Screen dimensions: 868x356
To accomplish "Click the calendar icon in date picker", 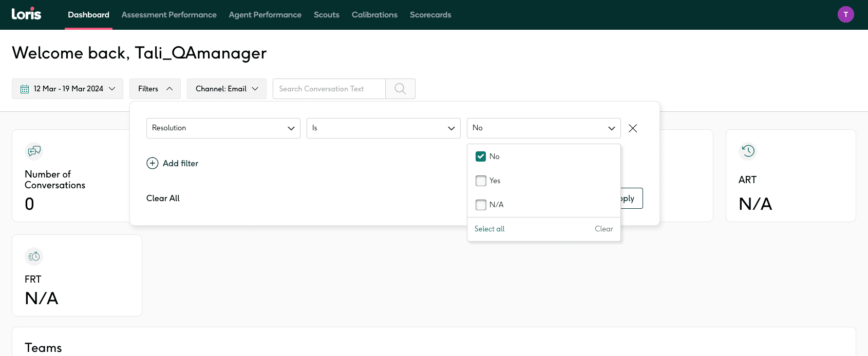I will pos(25,89).
